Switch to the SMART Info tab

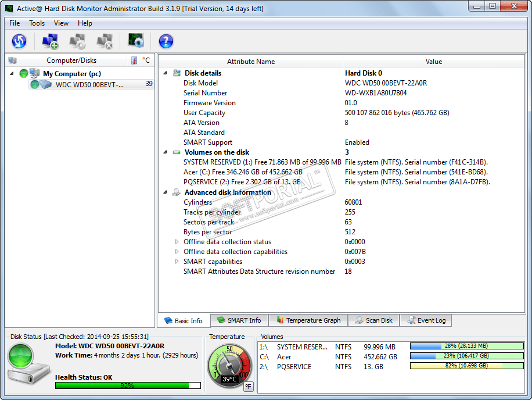coord(239,320)
